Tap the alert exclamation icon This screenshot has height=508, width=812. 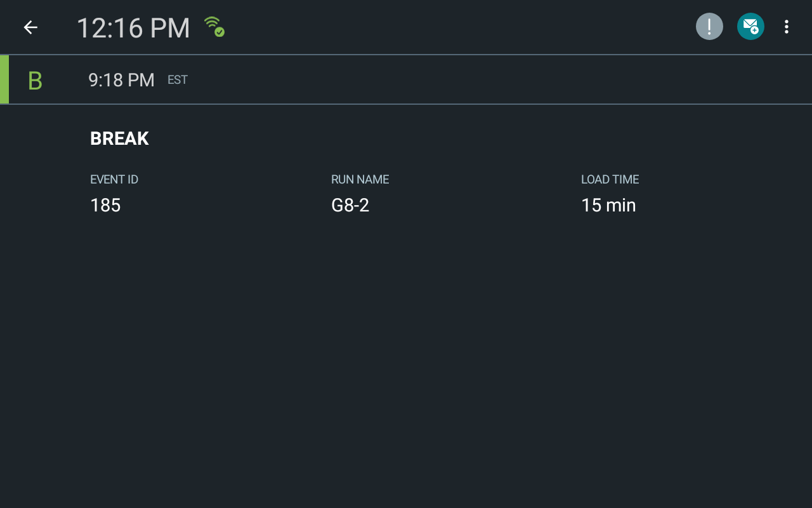[x=709, y=26]
